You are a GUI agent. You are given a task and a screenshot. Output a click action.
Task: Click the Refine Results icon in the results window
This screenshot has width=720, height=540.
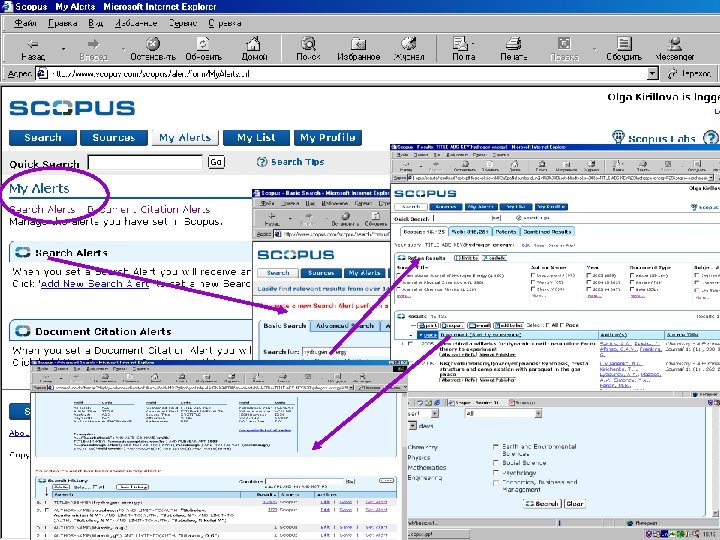(x=401, y=258)
